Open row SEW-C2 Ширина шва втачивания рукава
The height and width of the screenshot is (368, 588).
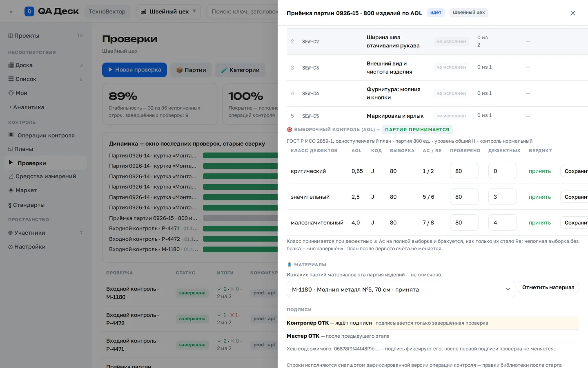437,41
